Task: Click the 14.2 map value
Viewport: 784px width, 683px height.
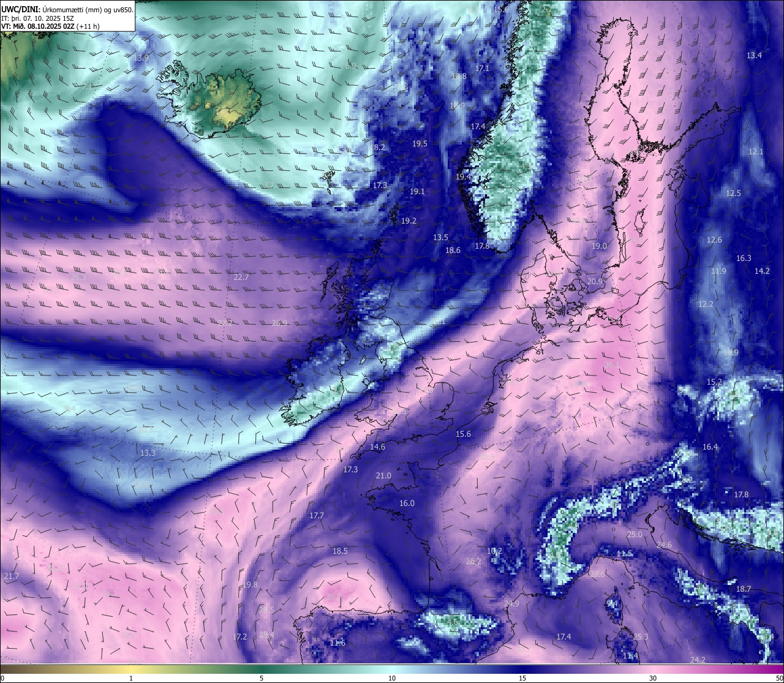Action: tap(762, 271)
